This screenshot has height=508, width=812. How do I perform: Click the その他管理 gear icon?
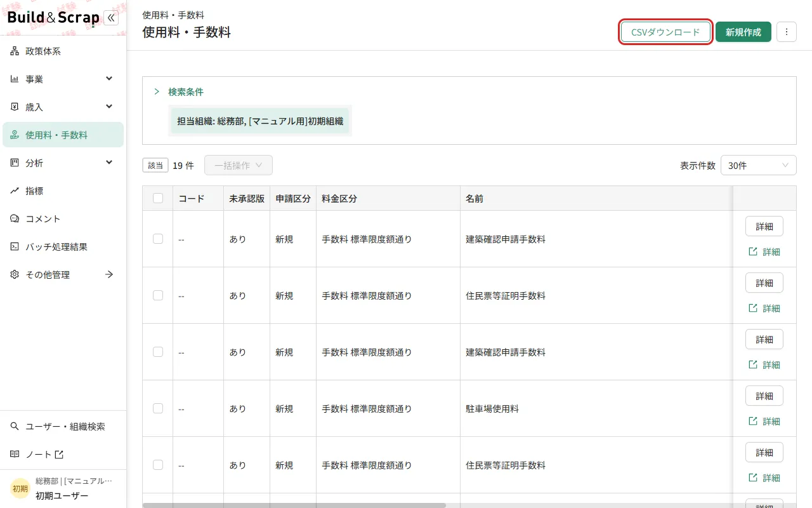15,275
